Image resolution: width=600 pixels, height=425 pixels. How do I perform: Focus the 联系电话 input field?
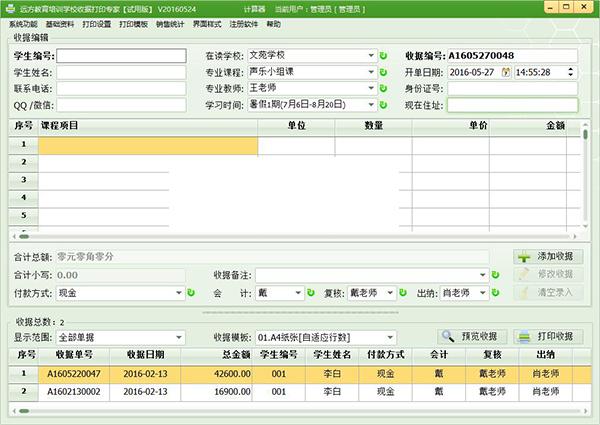pos(121,88)
